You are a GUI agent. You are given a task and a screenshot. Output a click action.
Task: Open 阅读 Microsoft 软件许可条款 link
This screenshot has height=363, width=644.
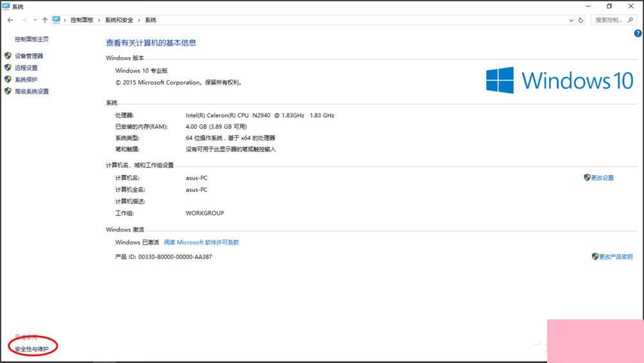coord(201,242)
